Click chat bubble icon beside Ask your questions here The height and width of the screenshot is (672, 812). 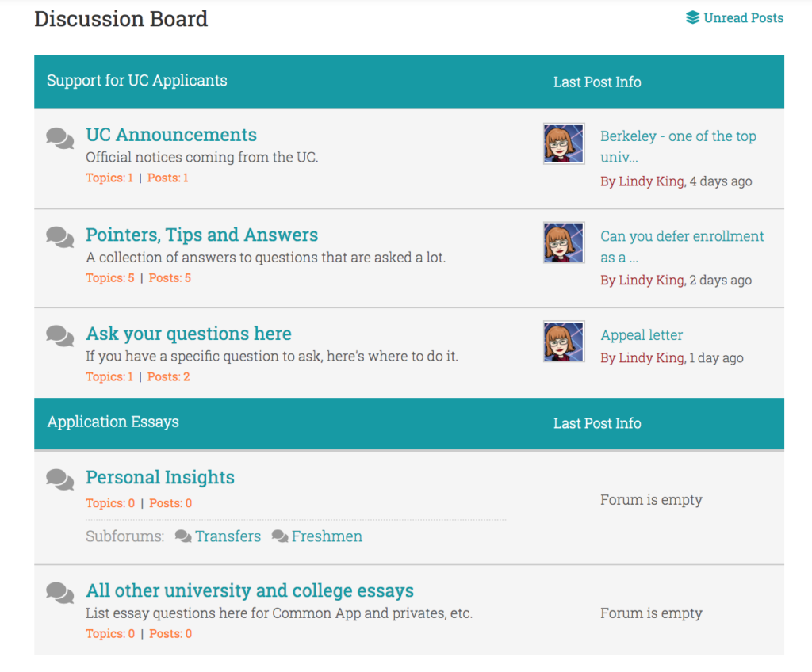pos(60,336)
